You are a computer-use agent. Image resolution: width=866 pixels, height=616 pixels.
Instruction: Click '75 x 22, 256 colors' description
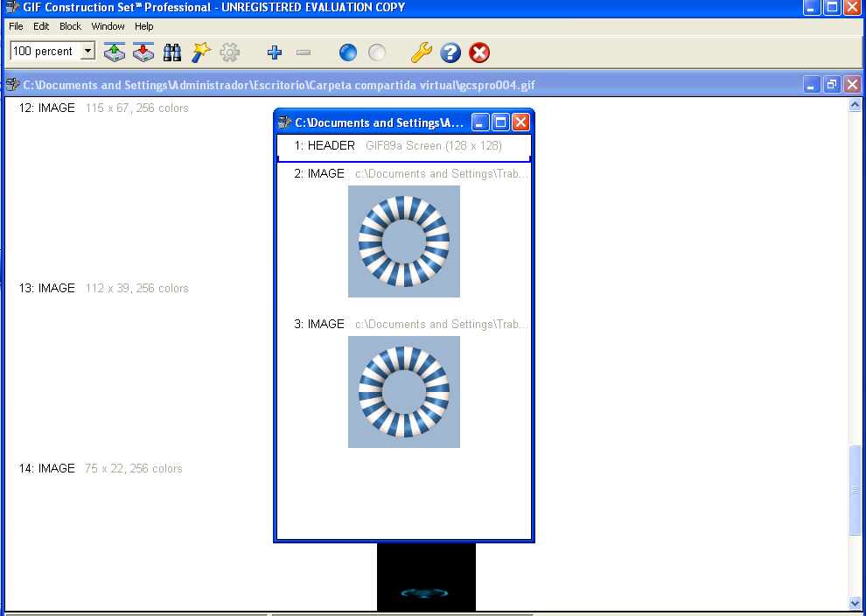134,468
